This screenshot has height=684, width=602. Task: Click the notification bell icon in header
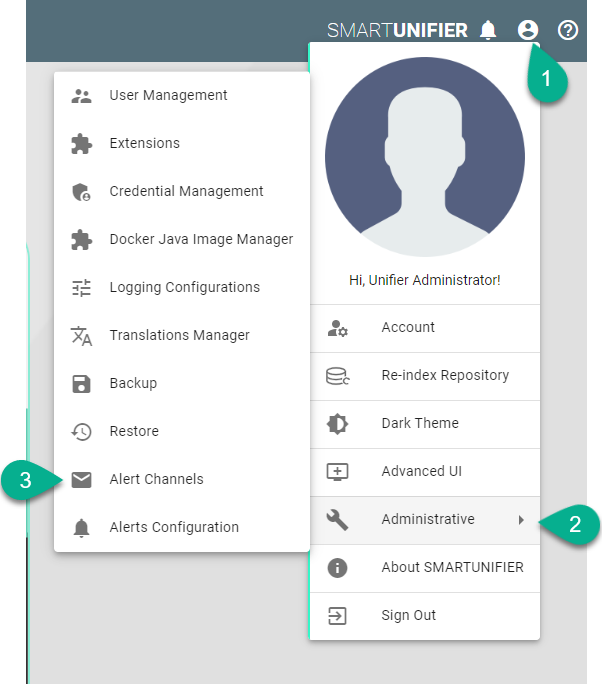tap(488, 30)
